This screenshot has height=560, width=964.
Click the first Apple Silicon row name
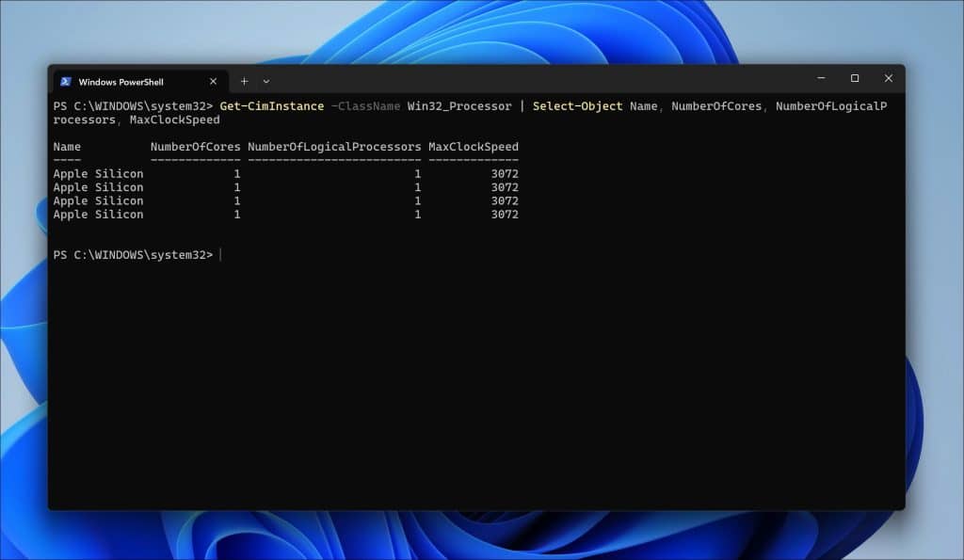coord(98,174)
